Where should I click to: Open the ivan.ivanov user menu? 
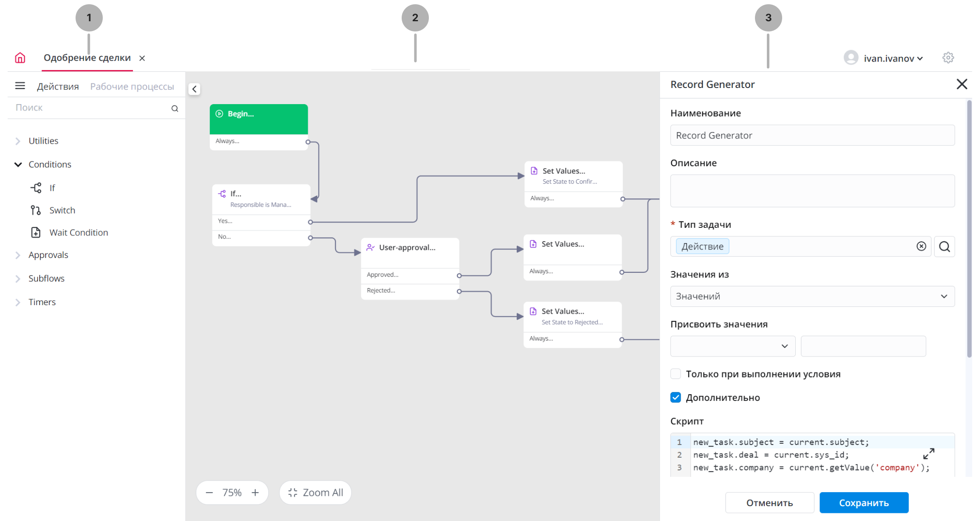[888, 58]
